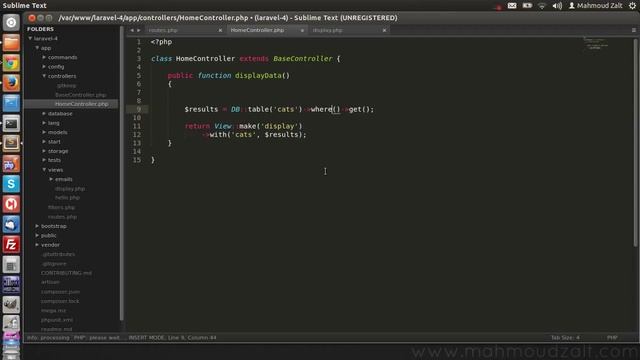Open system gear menu in top panel
The width and height of the screenshot is (640, 360).
coord(632,5)
